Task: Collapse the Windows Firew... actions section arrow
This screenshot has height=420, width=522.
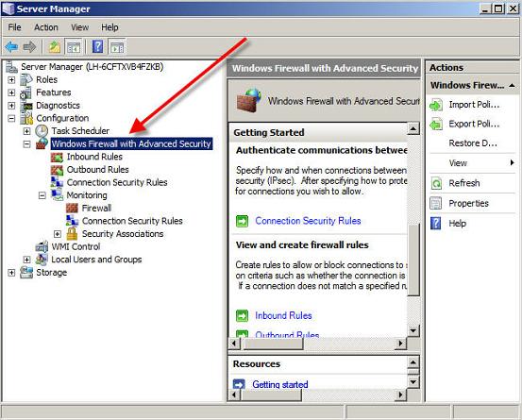Action: (512, 86)
